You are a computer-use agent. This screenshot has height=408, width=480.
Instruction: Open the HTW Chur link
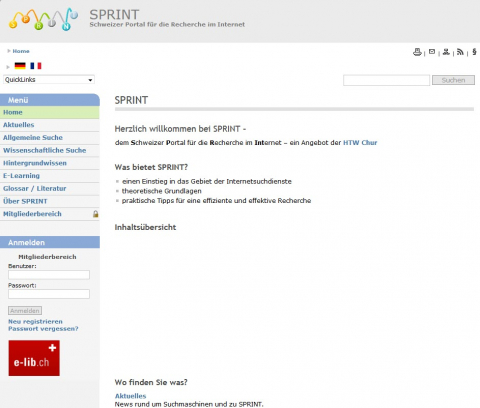tap(360, 143)
